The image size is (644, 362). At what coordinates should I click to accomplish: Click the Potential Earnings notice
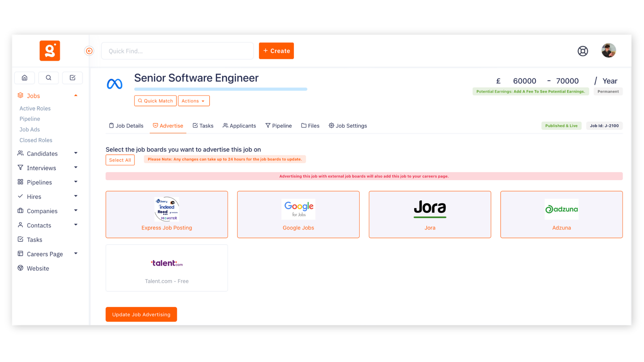(x=531, y=92)
